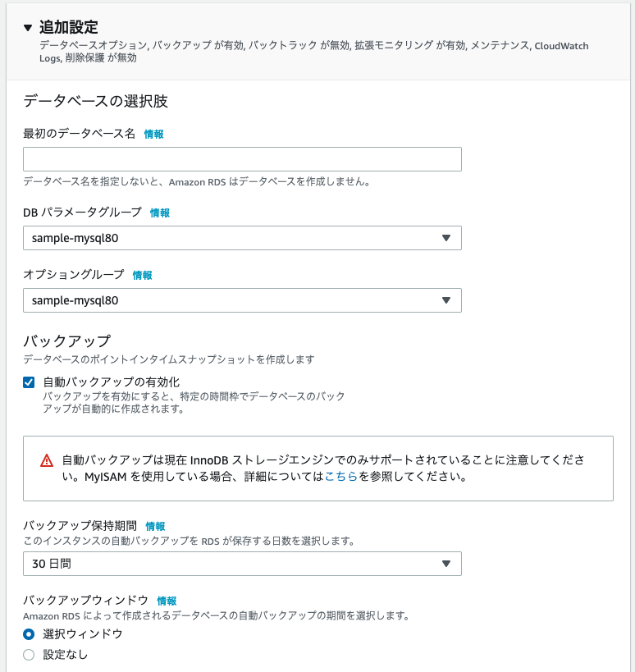The width and height of the screenshot is (635, 672).
Task: Follow the こちら link in the warning
Action: pyautogui.click(x=341, y=476)
